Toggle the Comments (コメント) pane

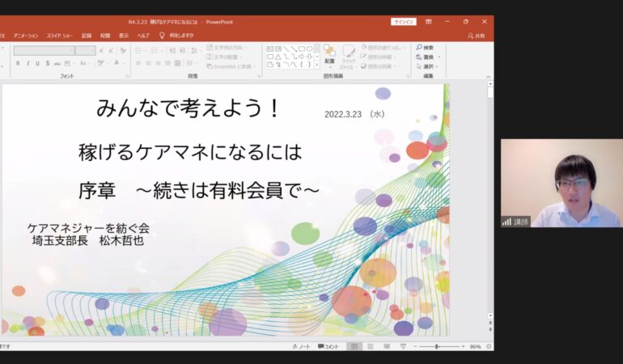[x=328, y=346]
